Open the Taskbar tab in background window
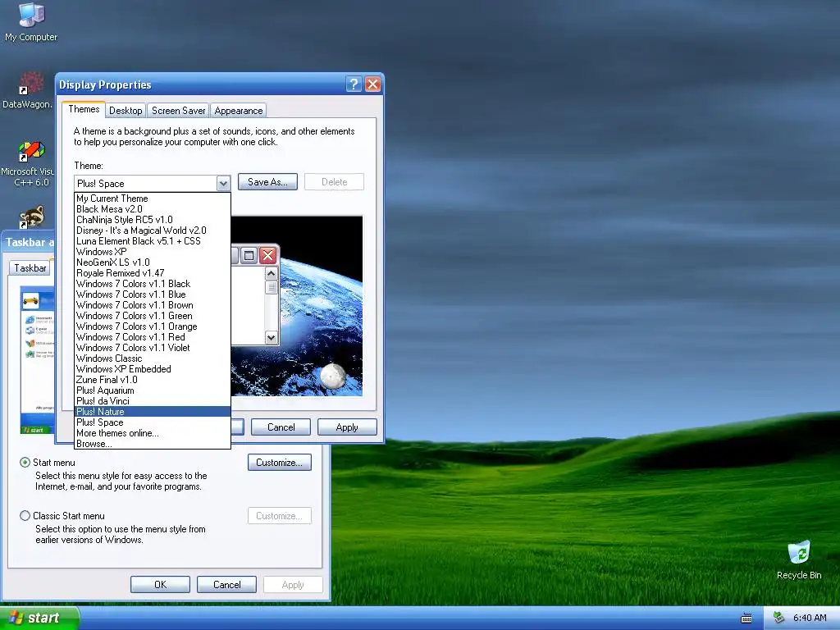This screenshot has height=630, width=840. (x=30, y=268)
